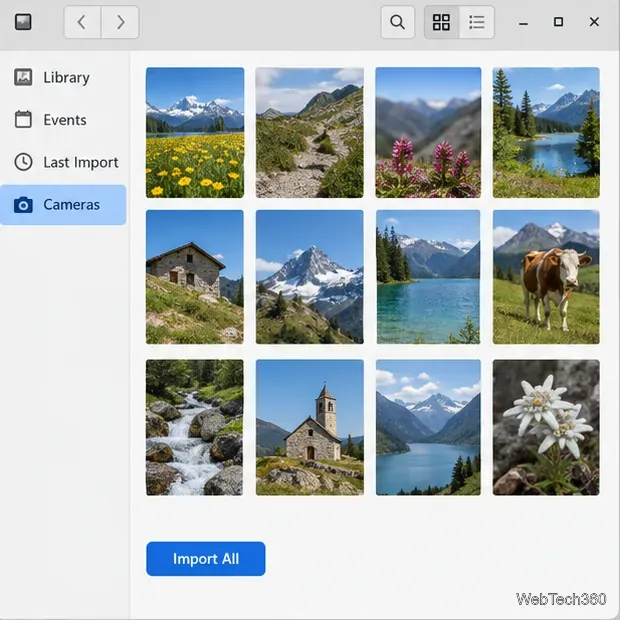Viewport: 620px width, 620px height.
Task: Maximize the window
Action: point(558,22)
